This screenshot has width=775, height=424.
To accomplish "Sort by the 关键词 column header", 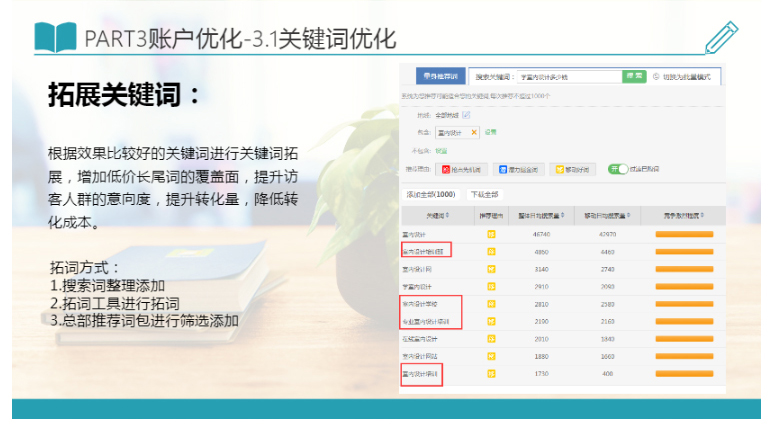I will point(436,214).
